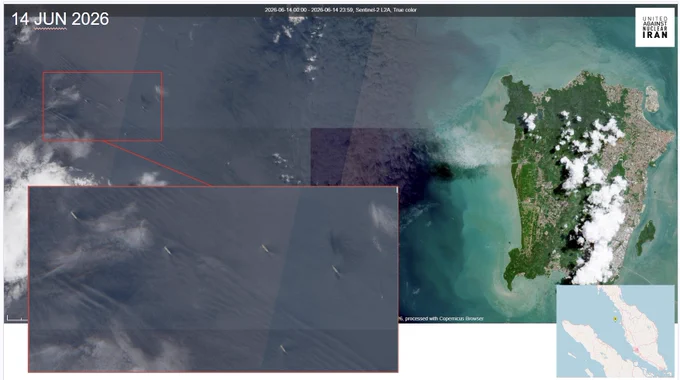This screenshot has height=380, width=680.
Task: Click the "processed with Copernicus Browser" attribution
Action: tap(444, 318)
